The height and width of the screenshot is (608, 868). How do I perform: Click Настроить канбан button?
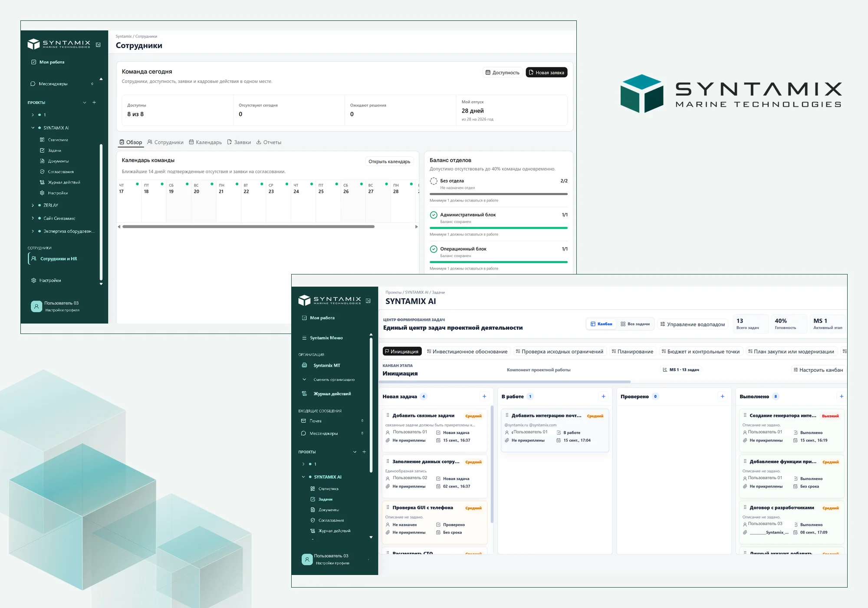pyautogui.click(x=818, y=370)
